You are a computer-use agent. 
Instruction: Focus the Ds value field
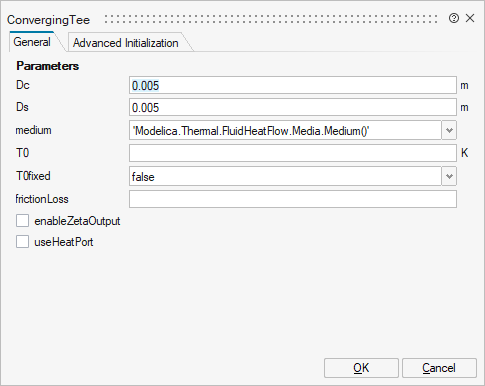click(293, 107)
